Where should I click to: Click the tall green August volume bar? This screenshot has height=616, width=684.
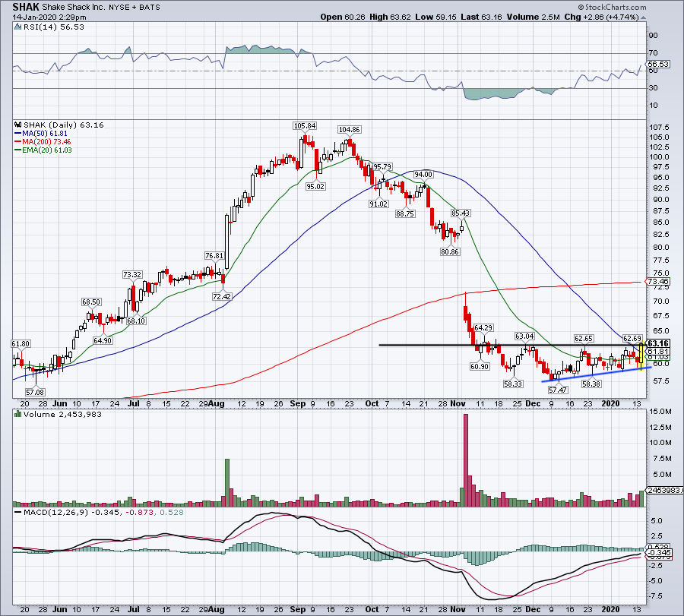click(226, 482)
